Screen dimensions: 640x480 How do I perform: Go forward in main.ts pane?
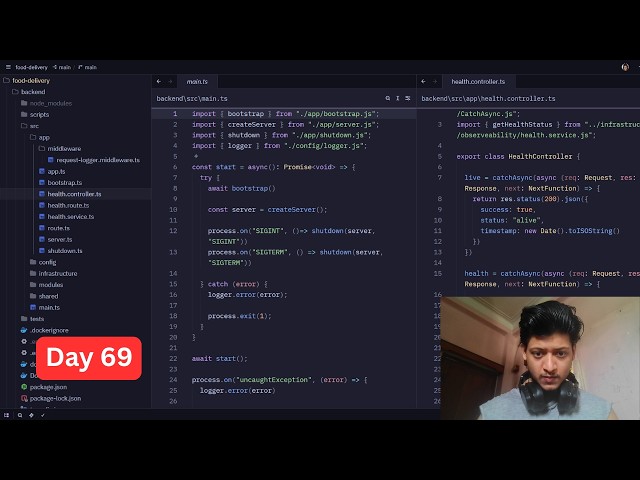pyautogui.click(x=170, y=82)
